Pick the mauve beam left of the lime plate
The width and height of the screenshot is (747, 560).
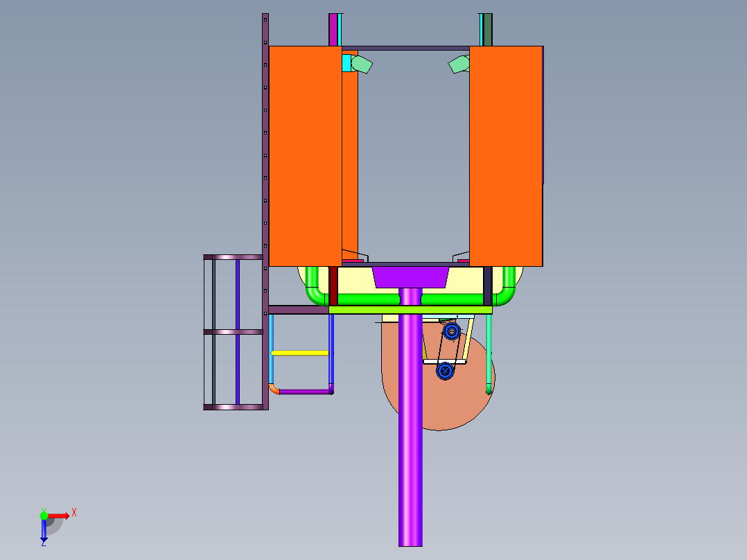[x=299, y=310]
